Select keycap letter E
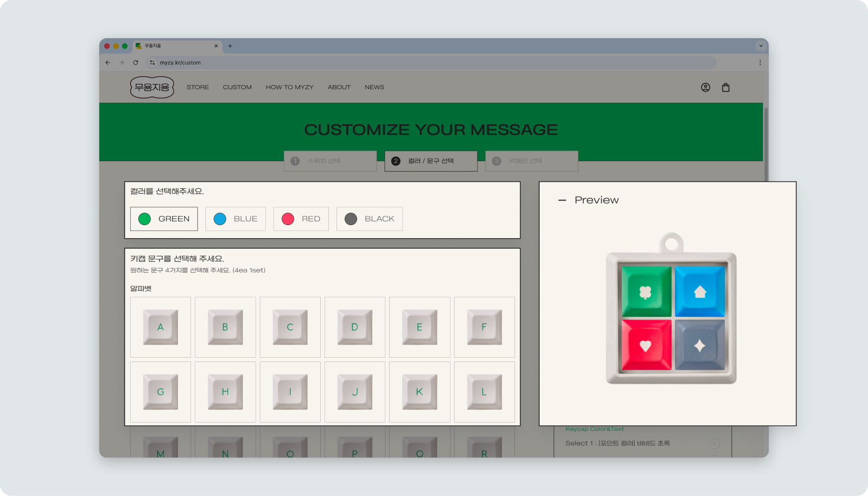 coord(420,327)
